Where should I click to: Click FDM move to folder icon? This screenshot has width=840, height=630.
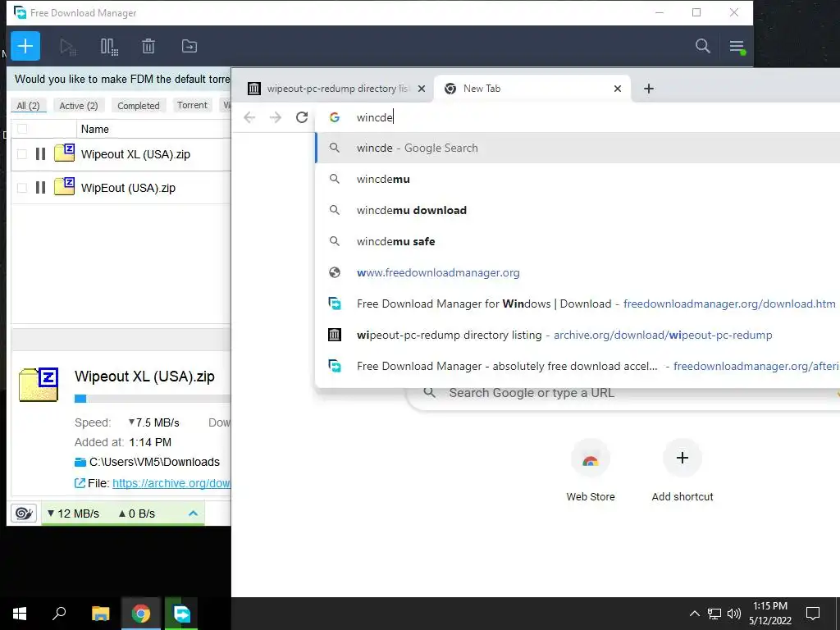(189, 47)
